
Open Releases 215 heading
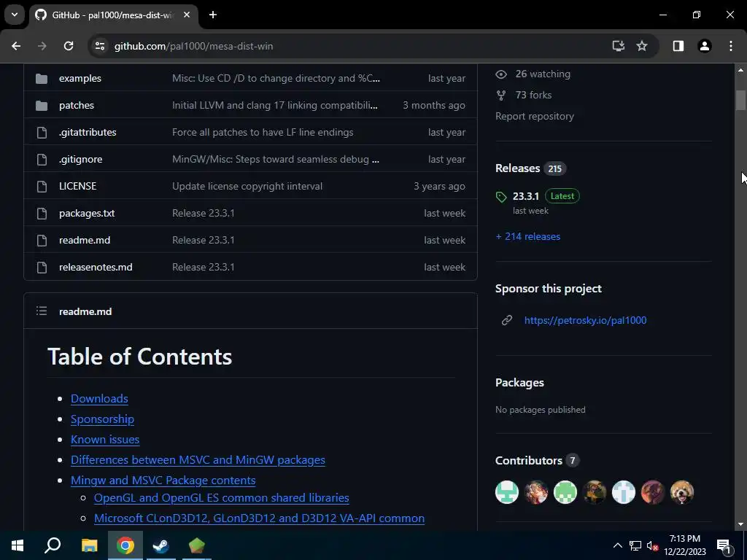pyautogui.click(x=530, y=168)
